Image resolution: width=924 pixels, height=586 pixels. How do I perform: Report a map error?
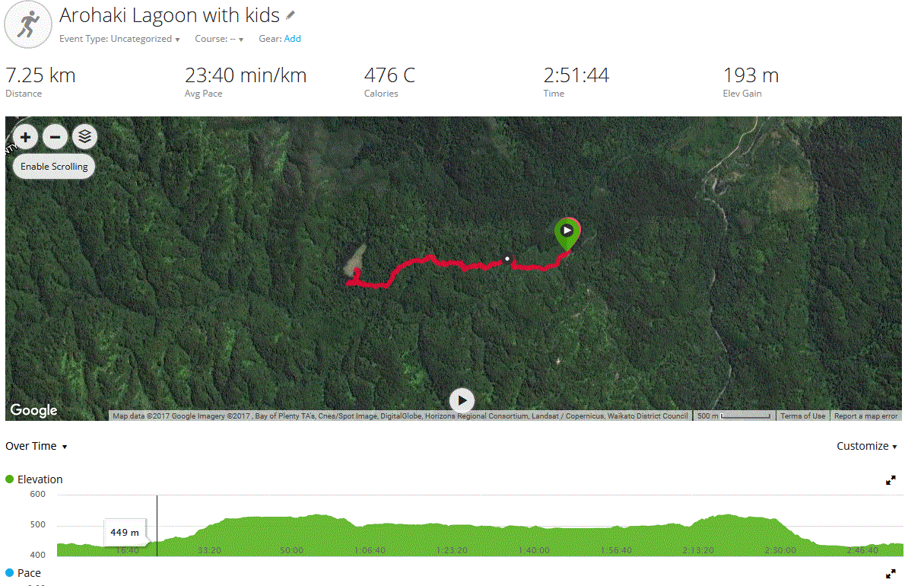(865, 416)
